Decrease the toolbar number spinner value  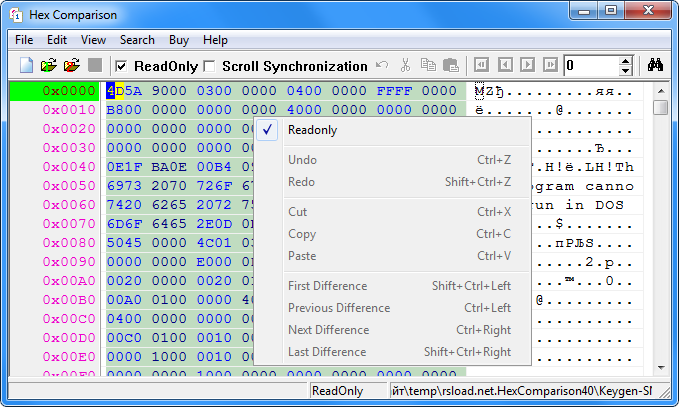pos(626,71)
